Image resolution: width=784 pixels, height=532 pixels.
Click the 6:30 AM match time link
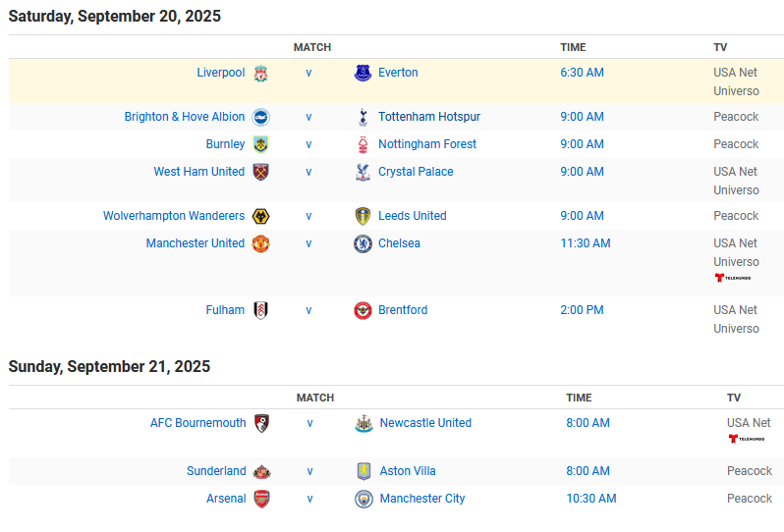(x=582, y=73)
